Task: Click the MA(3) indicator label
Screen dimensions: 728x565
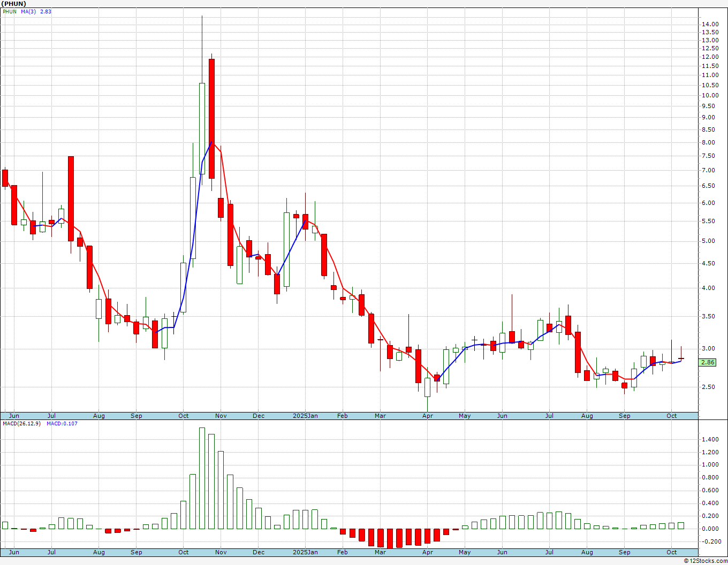Action: coord(28,11)
